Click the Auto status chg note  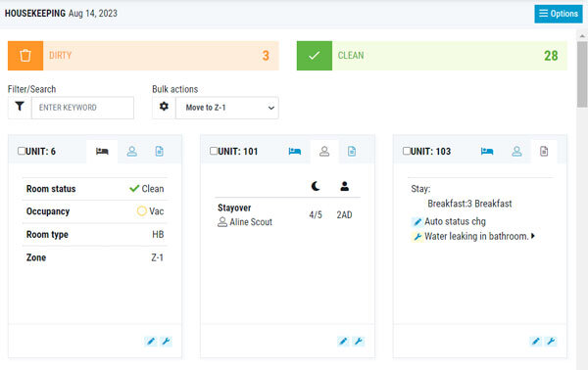tap(455, 221)
